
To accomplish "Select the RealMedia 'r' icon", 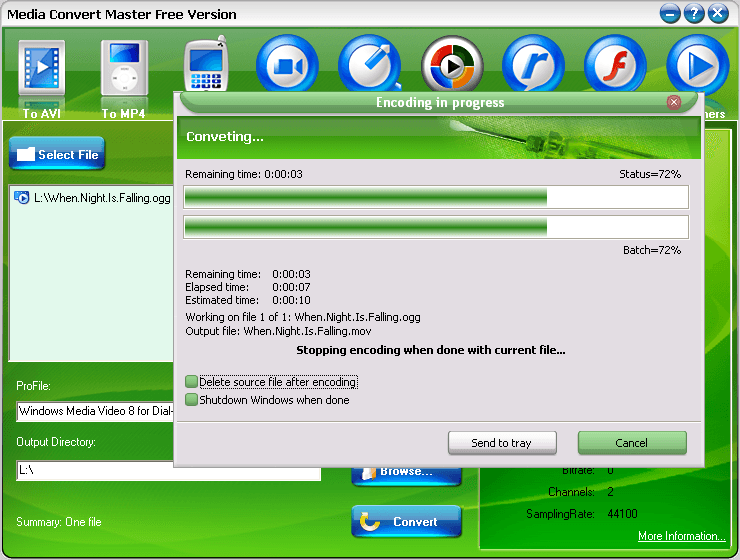I will point(533,64).
